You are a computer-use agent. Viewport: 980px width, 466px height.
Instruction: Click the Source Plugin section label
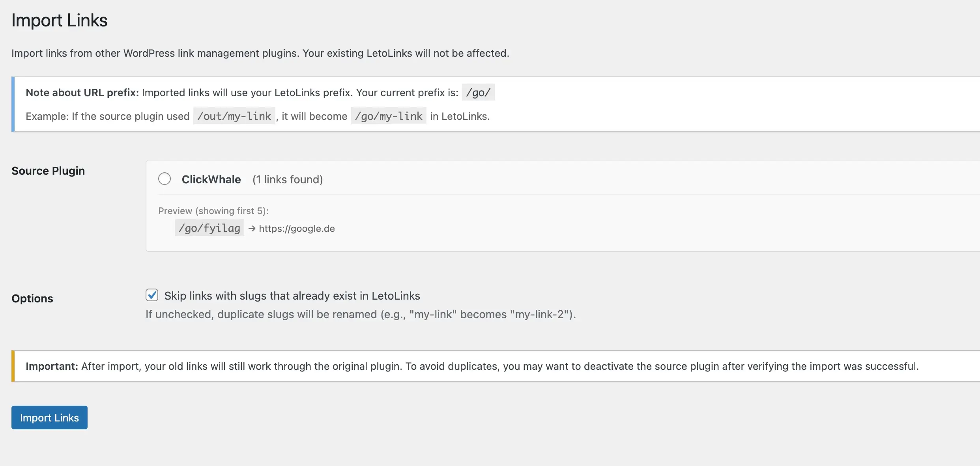pos(48,171)
